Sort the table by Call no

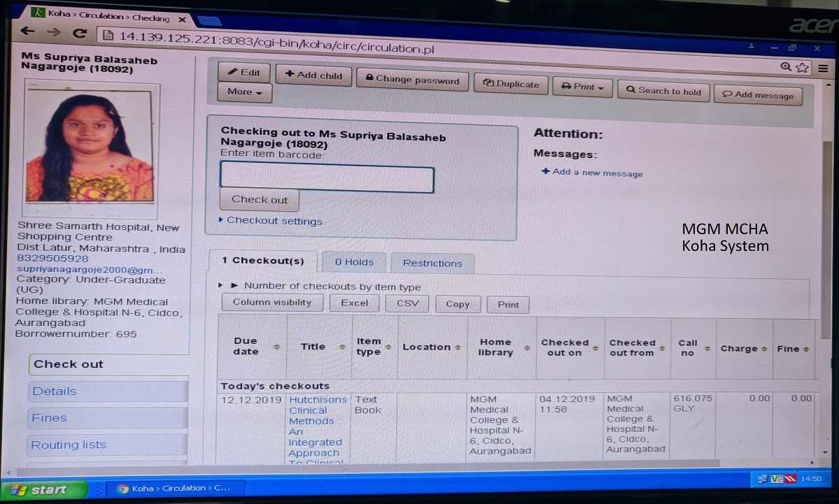[x=693, y=349]
